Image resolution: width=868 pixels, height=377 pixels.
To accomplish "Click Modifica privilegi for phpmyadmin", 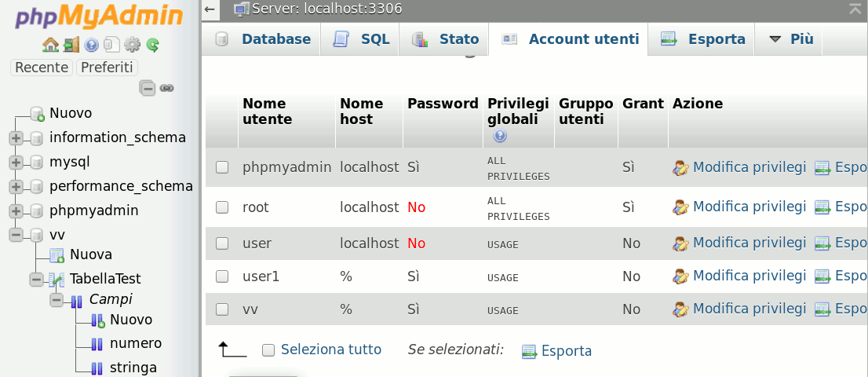I will coord(749,167).
